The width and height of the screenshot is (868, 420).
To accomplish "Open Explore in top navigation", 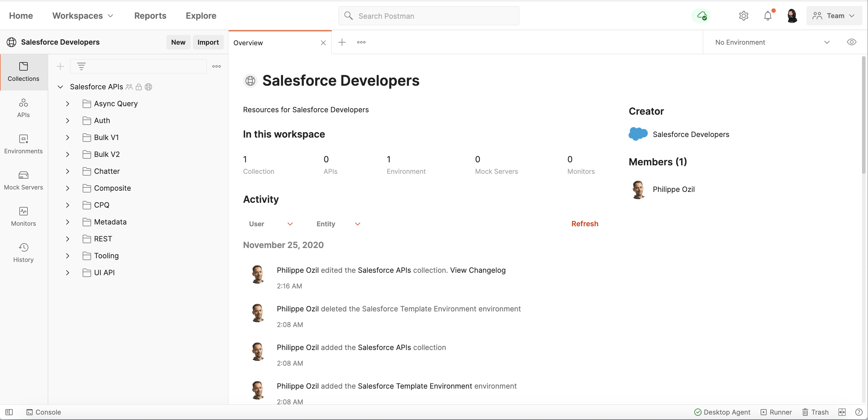I will pyautogui.click(x=201, y=16).
